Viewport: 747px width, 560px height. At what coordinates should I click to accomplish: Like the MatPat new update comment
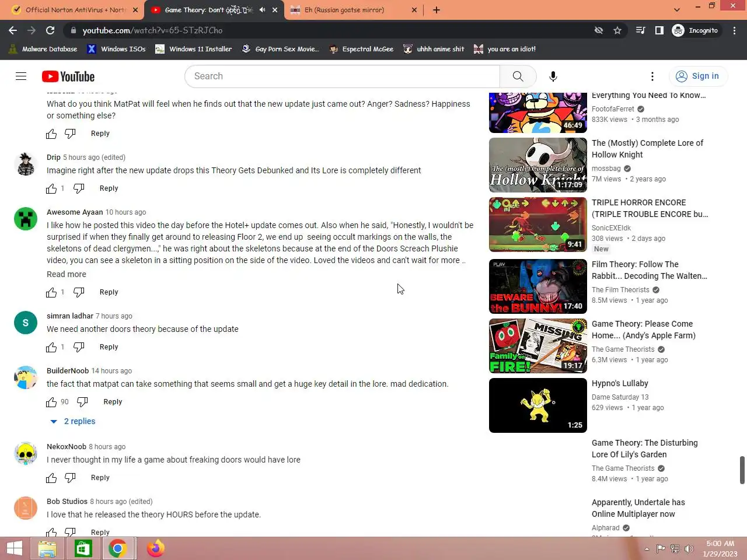click(51, 134)
